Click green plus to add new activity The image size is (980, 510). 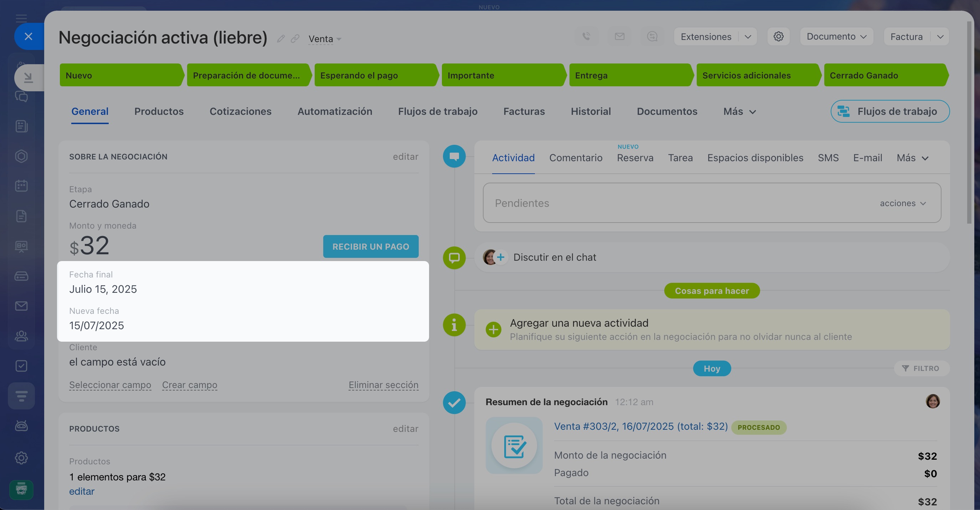pos(494,330)
